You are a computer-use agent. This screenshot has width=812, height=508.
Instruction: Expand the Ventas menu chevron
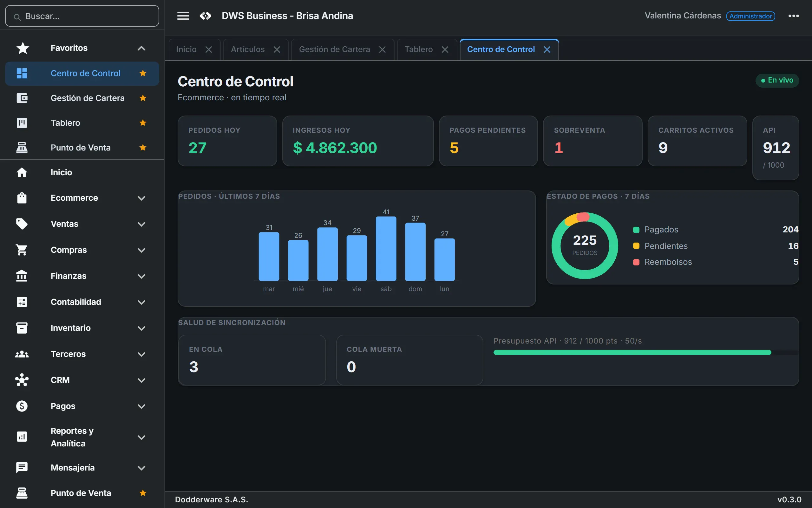141,224
